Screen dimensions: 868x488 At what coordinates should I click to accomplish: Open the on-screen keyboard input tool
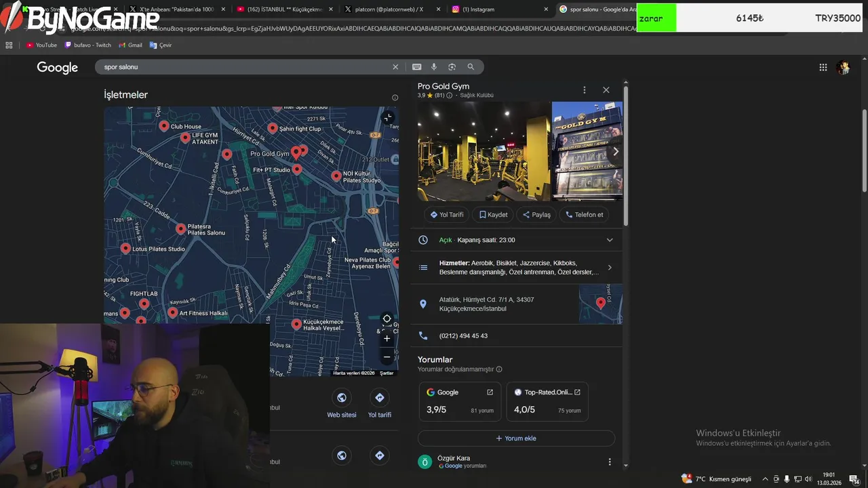click(x=416, y=67)
